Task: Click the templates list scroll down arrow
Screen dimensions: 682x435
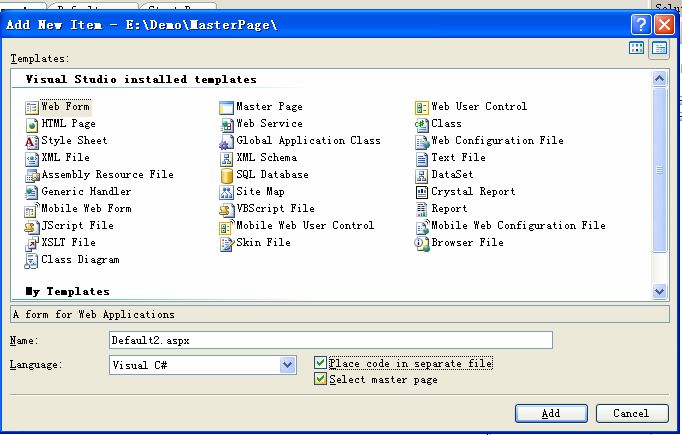Action: (x=659, y=291)
